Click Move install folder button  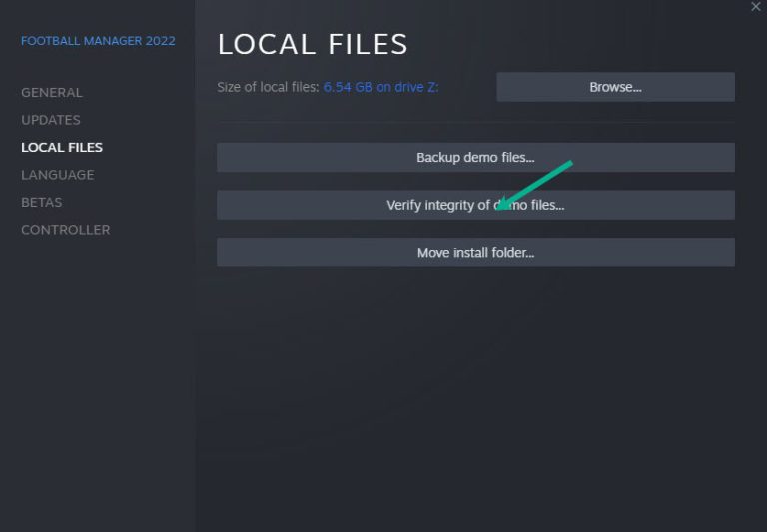point(475,253)
